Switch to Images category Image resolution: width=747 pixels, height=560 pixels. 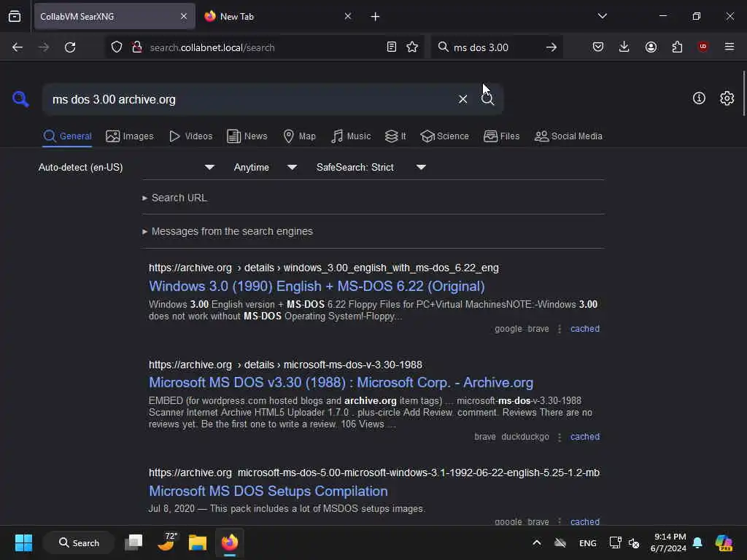(x=130, y=136)
